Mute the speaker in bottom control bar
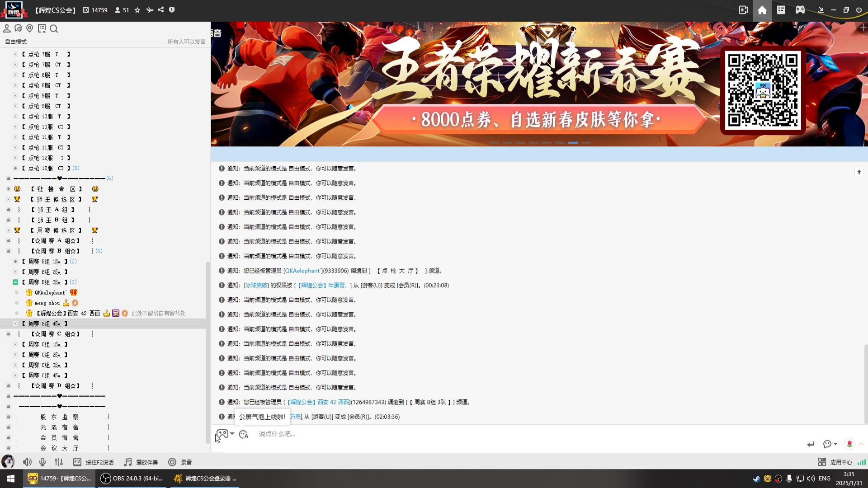This screenshot has height=488, width=868. 28,462
